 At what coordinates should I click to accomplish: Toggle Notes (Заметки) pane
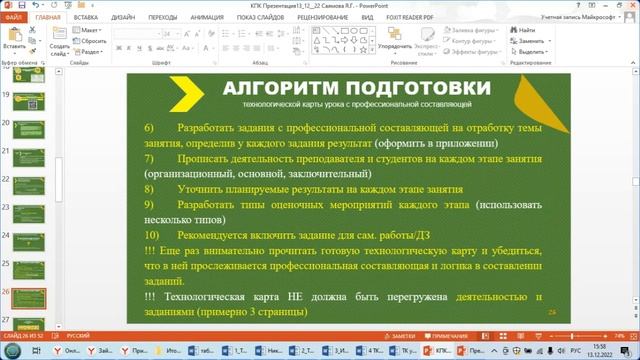[400, 336]
